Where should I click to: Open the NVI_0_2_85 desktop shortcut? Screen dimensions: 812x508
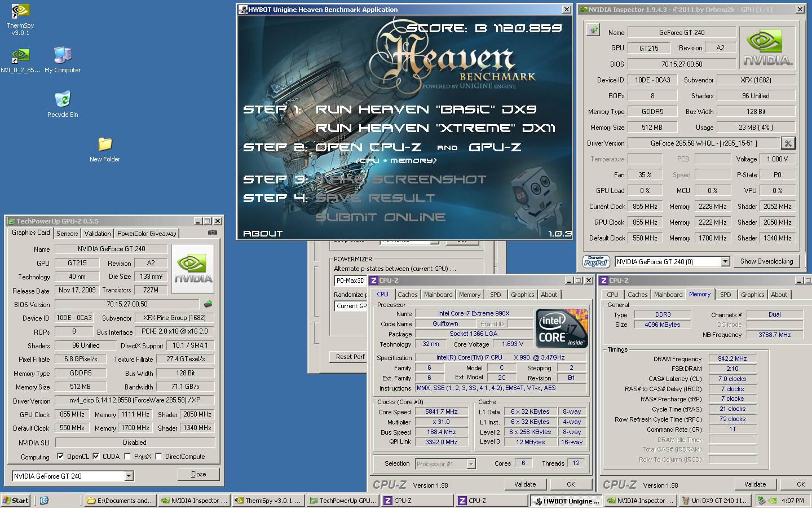(x=20, y=62)
